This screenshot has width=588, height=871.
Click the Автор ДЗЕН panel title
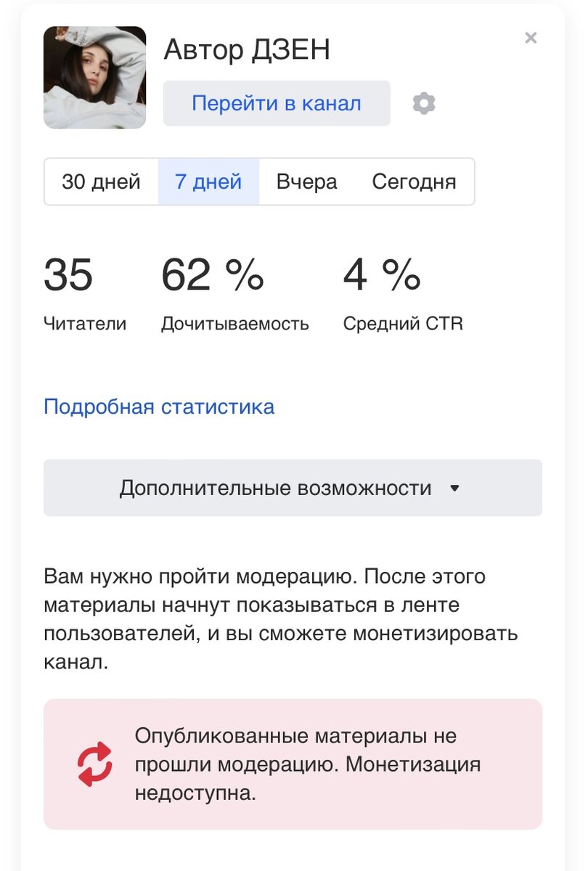click(248, 49)
